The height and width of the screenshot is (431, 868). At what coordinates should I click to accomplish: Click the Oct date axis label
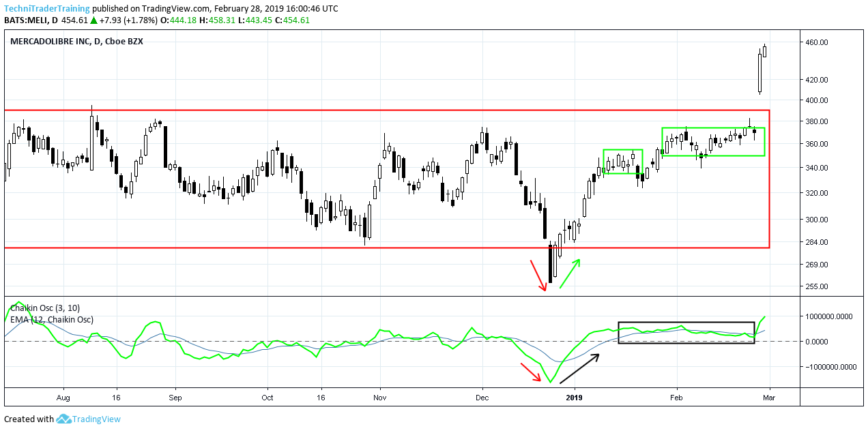click(x=267, y=397)
